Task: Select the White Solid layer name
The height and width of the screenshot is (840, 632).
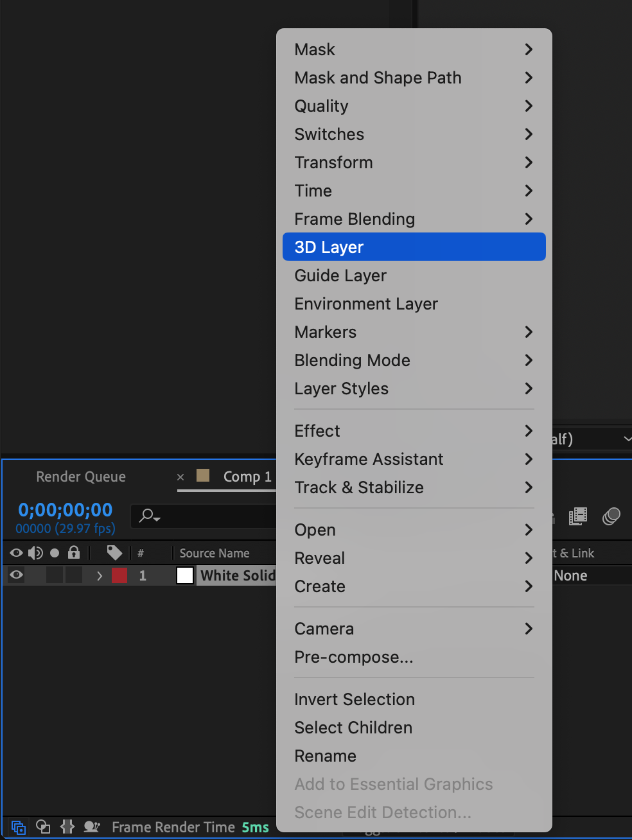Action: pyautogui.click(x=238, y=575)
